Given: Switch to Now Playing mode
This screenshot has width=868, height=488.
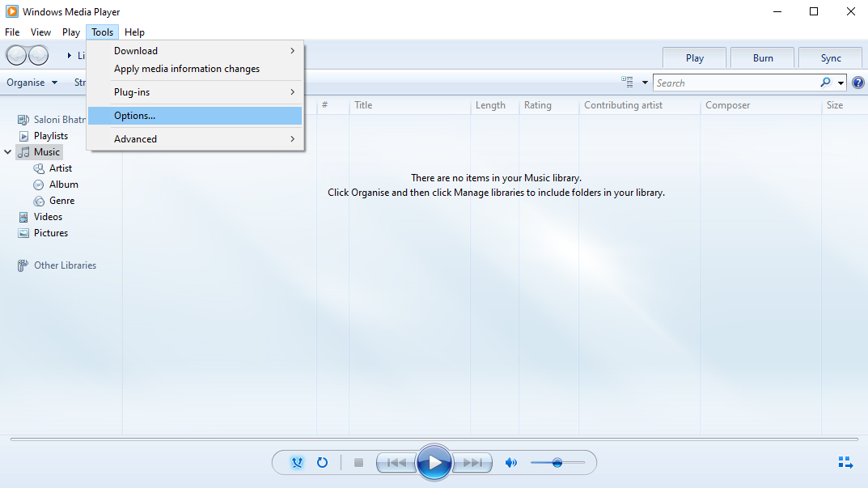Looking at the screenshot, I should [845, 463].
